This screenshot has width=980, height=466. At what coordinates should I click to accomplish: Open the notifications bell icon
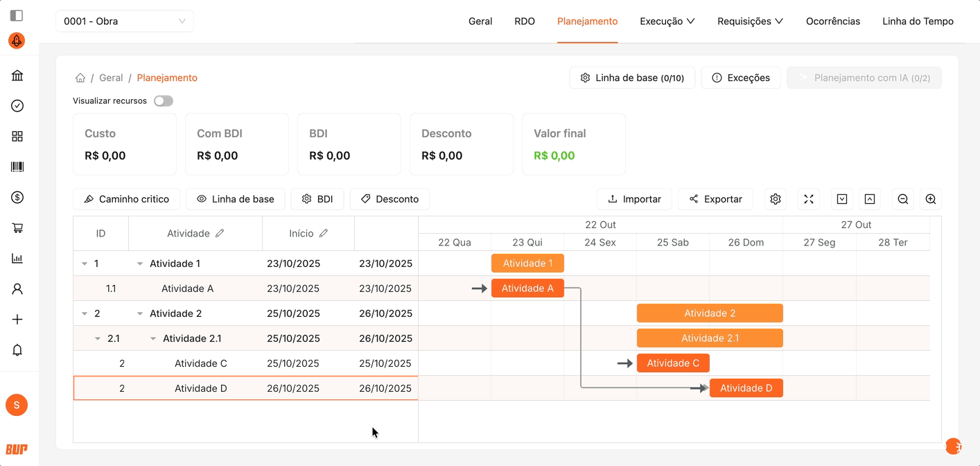17,350
